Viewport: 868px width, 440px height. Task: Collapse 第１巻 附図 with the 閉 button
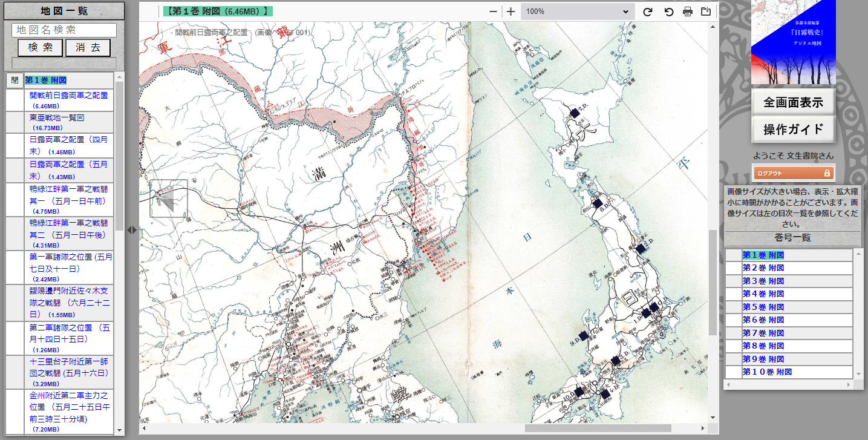pos(15,80)
